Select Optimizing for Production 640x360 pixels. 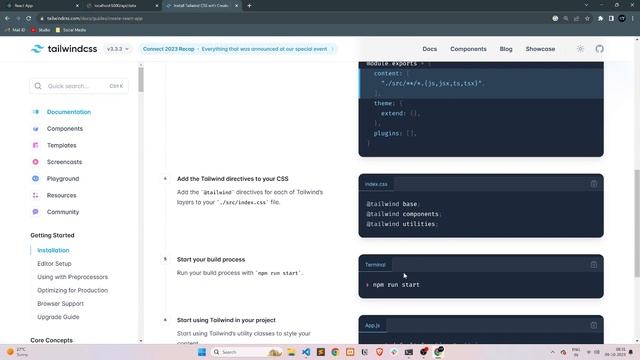(73, 291)
